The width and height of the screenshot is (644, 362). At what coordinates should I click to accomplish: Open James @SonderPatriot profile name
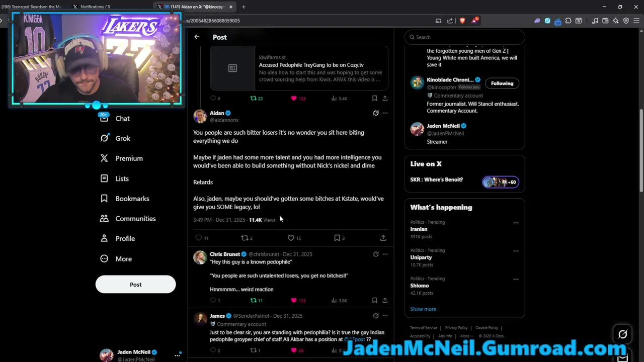pyautogui.click(x=217, y=316)
